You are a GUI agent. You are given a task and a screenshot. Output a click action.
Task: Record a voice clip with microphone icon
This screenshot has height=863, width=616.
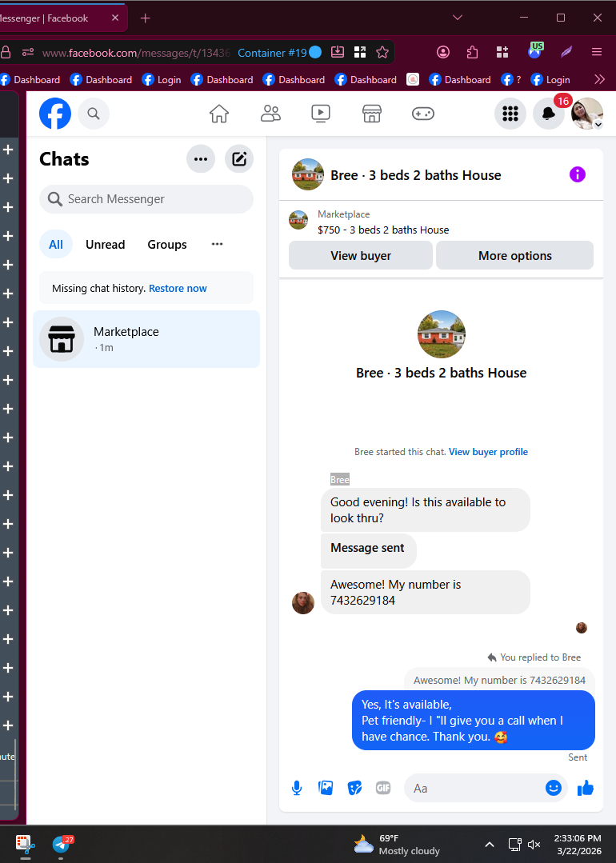[x=297, y=788]
